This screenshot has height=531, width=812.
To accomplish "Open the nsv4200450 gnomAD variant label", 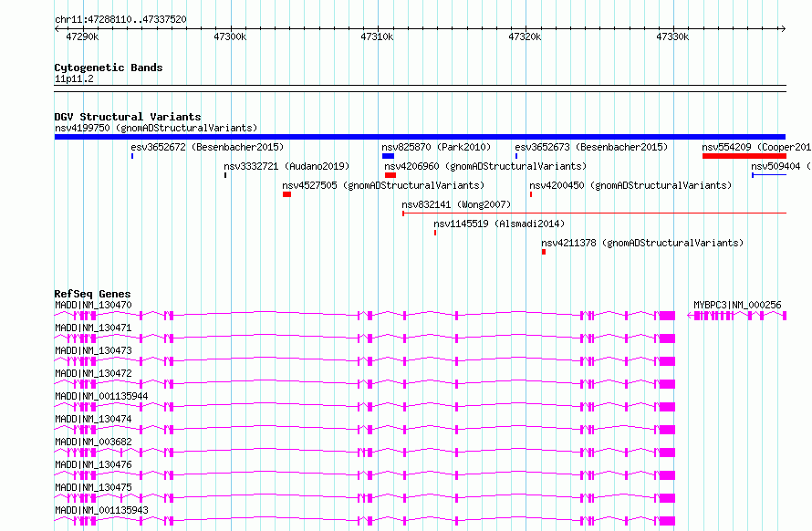I will tap(630, 185).
